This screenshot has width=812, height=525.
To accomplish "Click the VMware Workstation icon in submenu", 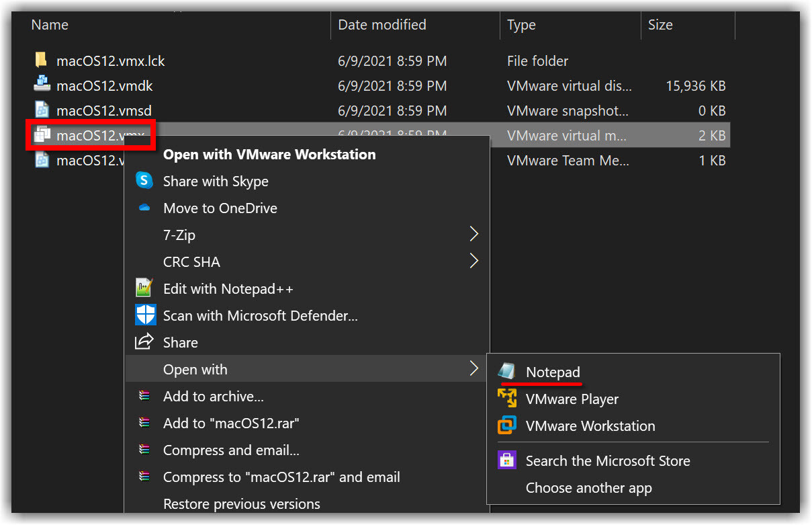I will [x=507, y=426].
